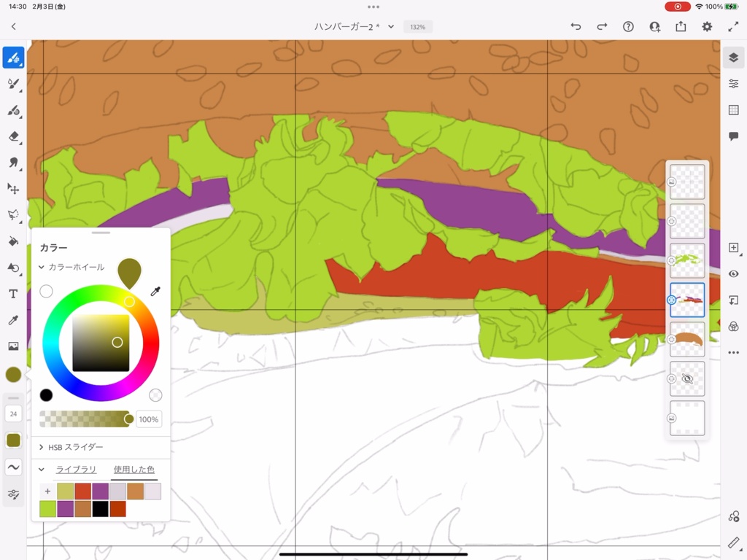Click the saturation-brightness square picker
747x560 pixels.
pos(101,343)
